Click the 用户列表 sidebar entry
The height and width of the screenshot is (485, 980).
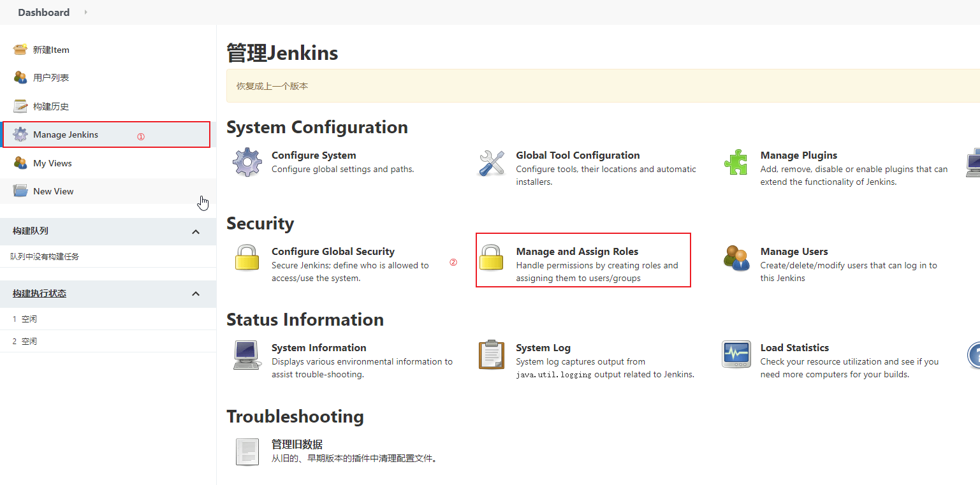51,78
